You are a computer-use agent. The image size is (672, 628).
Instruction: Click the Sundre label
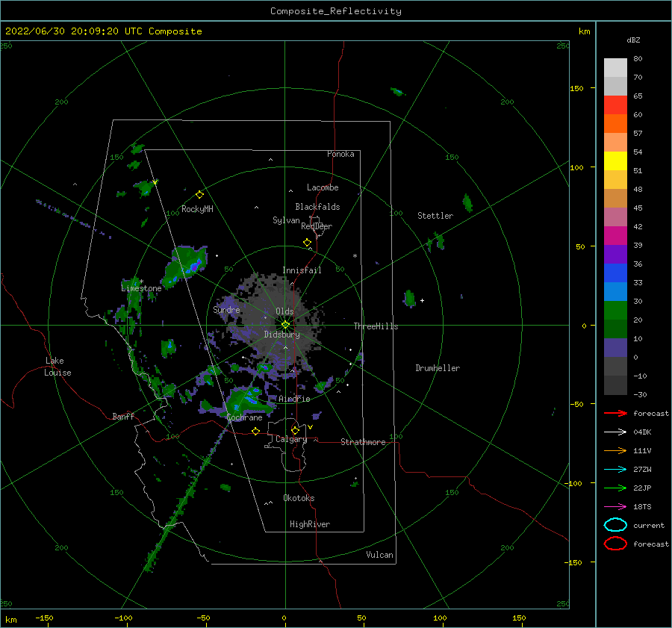click(226, 309)
